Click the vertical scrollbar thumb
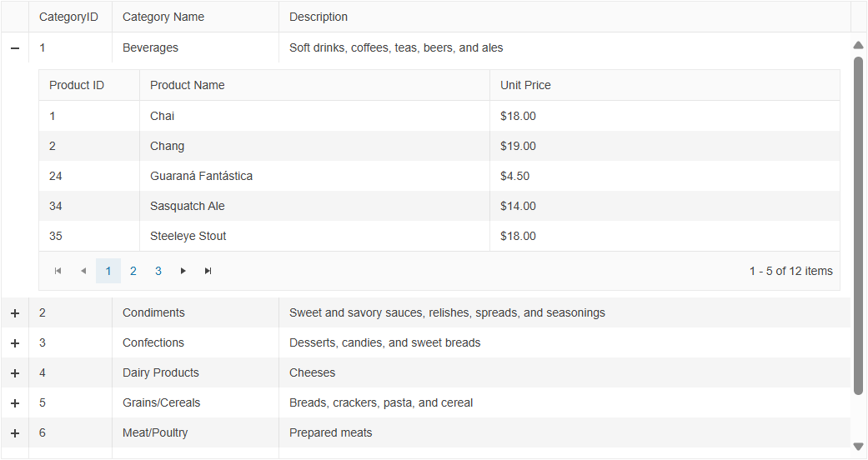The height and width of the screenshot is (460, 868). [858, 225]
